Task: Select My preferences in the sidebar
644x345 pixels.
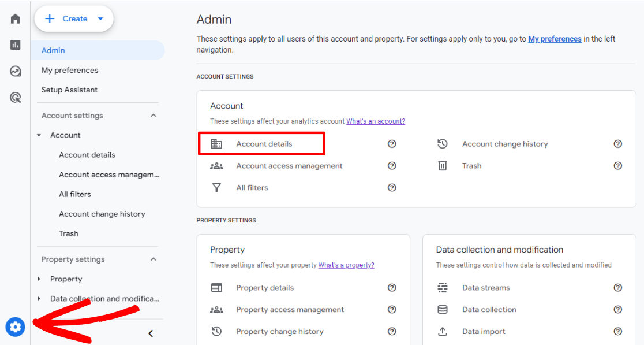Action: (70, 71)
